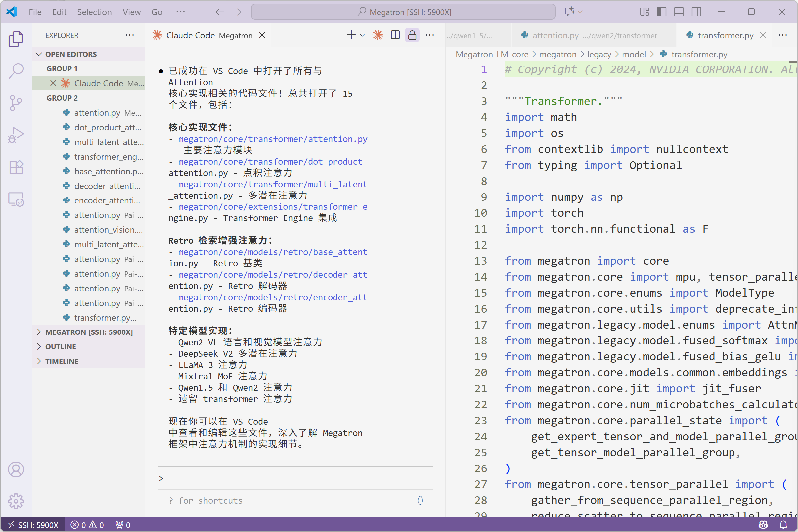The height and width of the screenshot is (532, 798).
Task: Toggle the bottom panel visibility
Action: coord(679,12)
